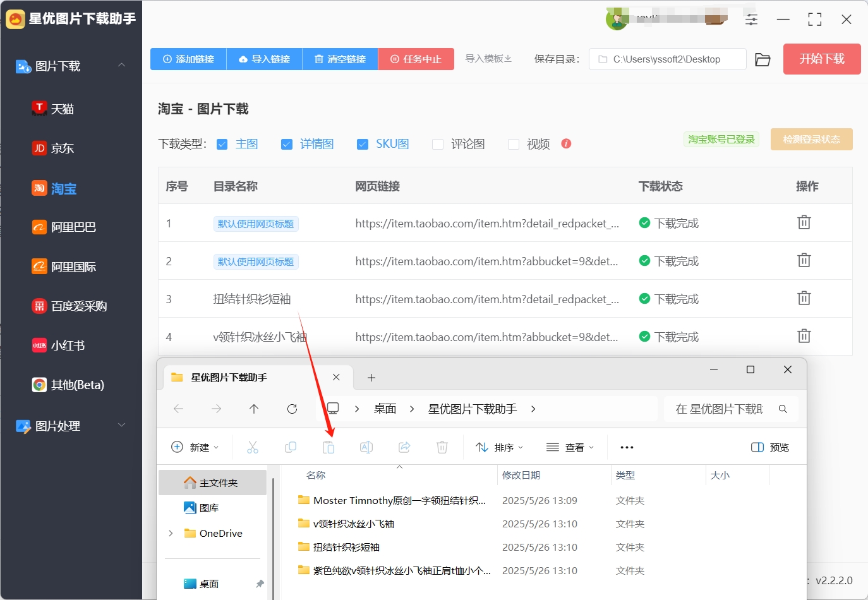
Task: Select 主文件夹 in navigation pane
Action: tap(212, 483)
